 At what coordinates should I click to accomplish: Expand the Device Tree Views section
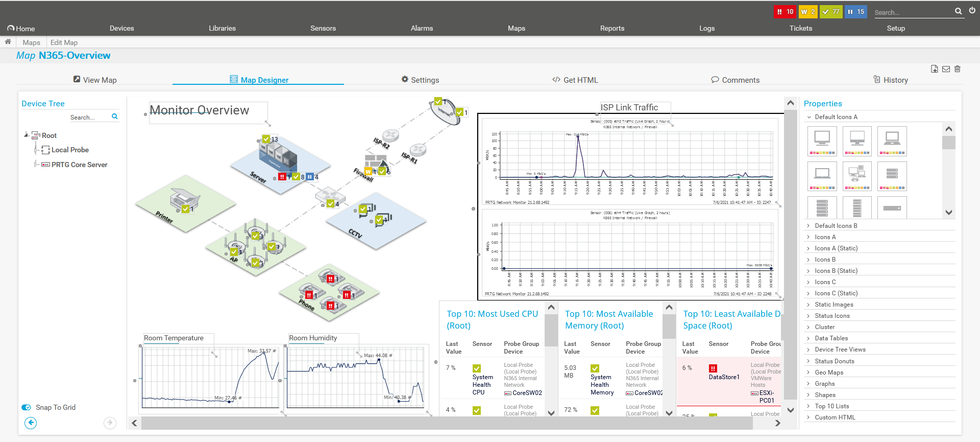point(809,350)
